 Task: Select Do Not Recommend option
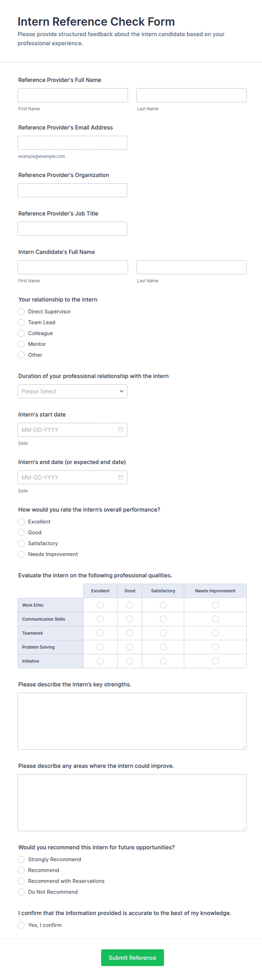tap(21, 892)
